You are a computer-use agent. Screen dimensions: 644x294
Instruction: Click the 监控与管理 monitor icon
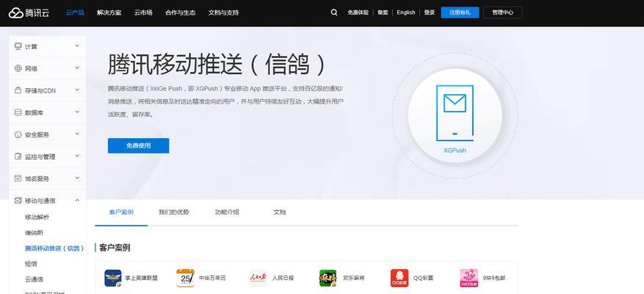18,157
